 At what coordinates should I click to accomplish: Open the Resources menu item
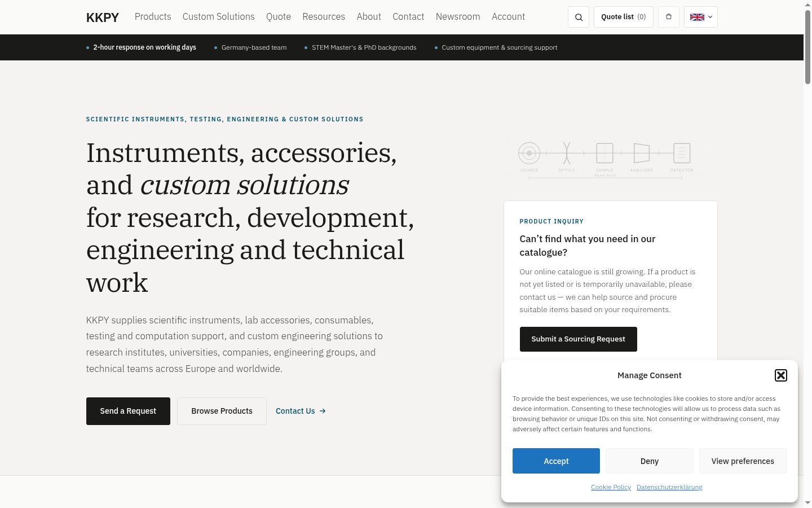[324, 17]
